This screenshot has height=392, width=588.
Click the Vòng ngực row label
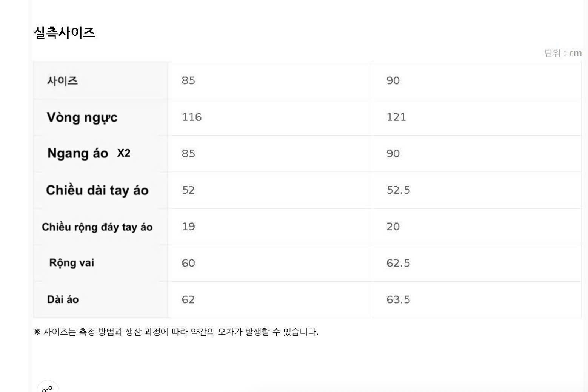coord(82,117)
